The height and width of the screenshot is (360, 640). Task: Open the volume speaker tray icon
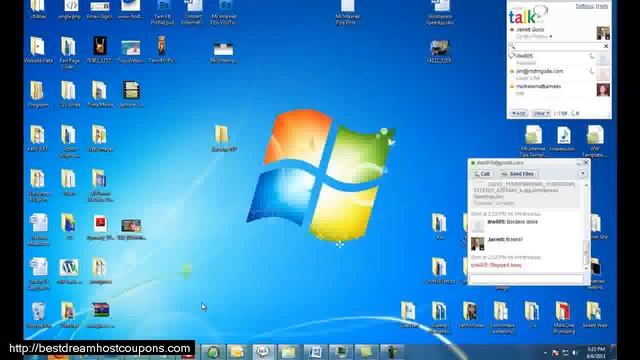[x=575, y=353]
